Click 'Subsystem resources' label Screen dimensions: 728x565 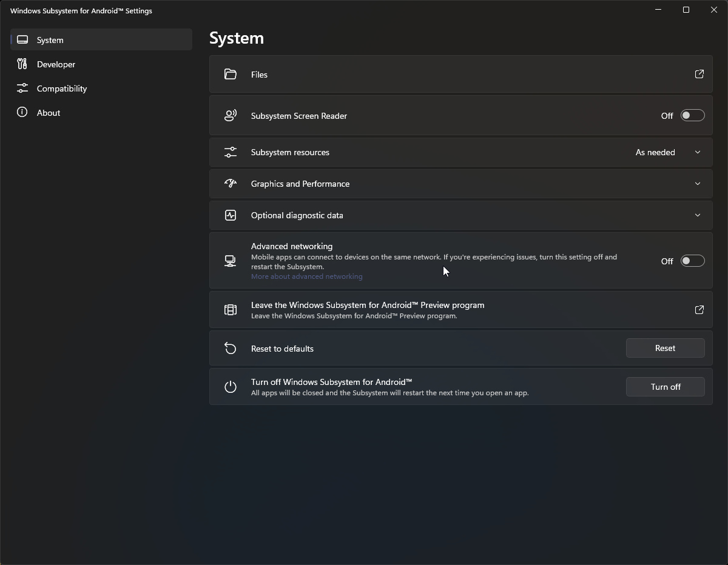290,152
